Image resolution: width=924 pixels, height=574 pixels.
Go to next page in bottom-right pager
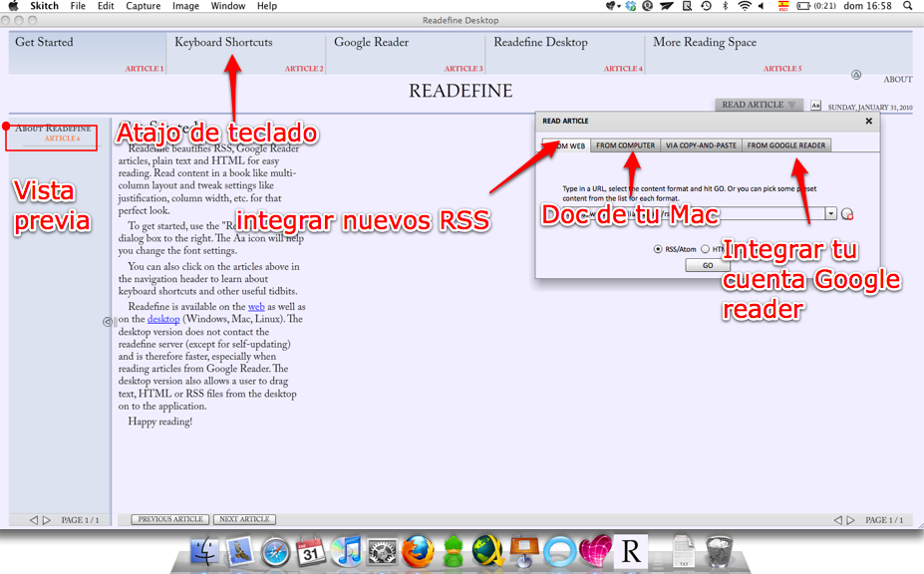pyautogui.click(x=850, y=520)
